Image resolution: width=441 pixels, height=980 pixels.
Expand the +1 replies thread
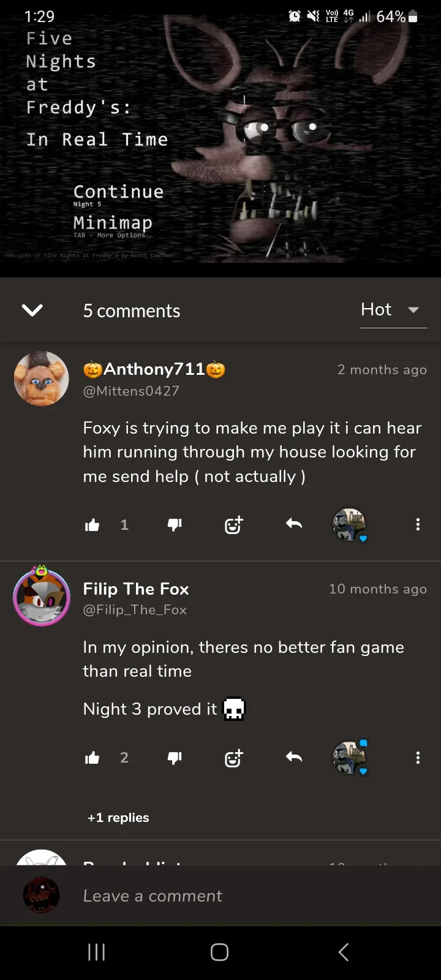coord(118,818)
